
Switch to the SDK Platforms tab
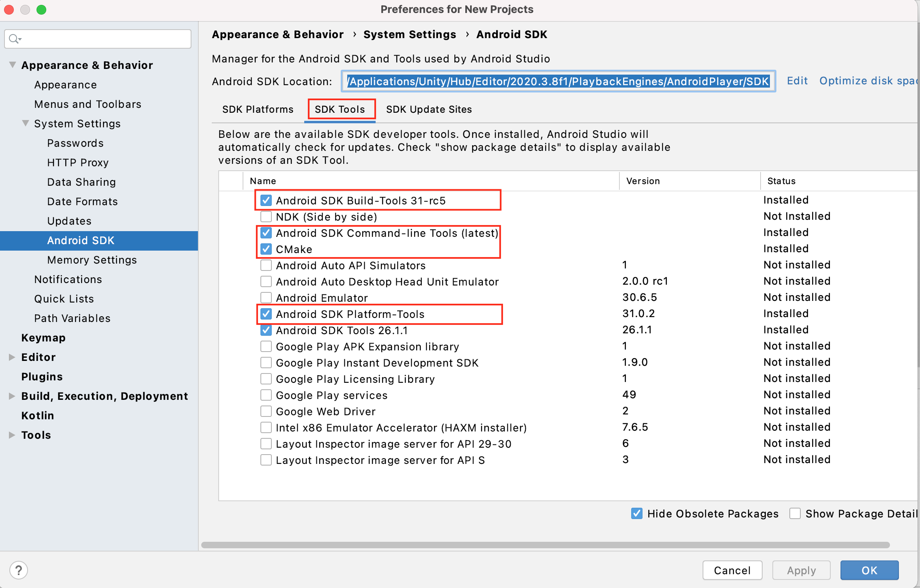coord(258,109)
